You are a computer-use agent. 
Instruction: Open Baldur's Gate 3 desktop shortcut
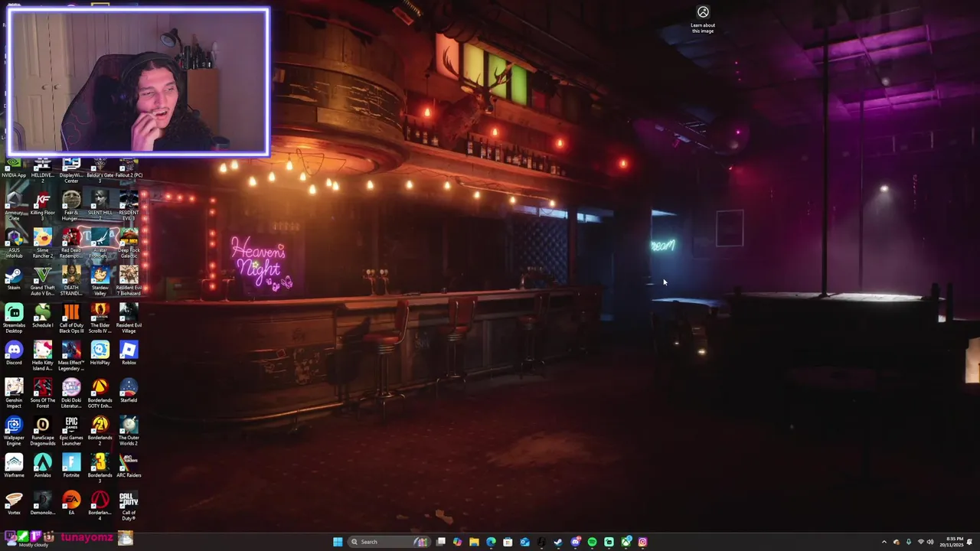pyautogui.click(x=100, y=170)
